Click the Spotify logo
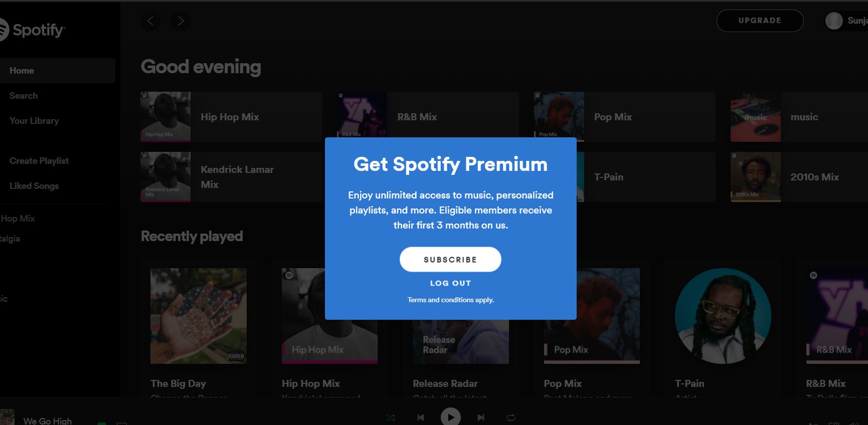The image size is (868, 425). [x=33, y=30]
